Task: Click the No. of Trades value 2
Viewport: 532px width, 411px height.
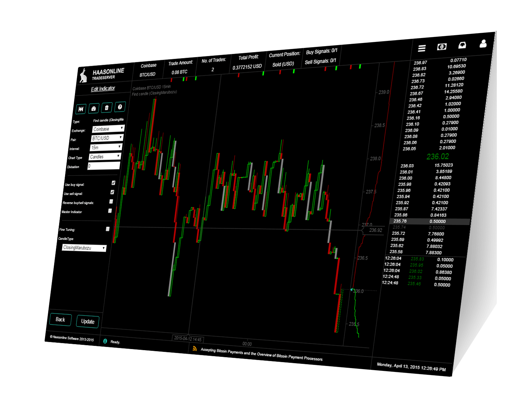Action: [x=213, y=70]
